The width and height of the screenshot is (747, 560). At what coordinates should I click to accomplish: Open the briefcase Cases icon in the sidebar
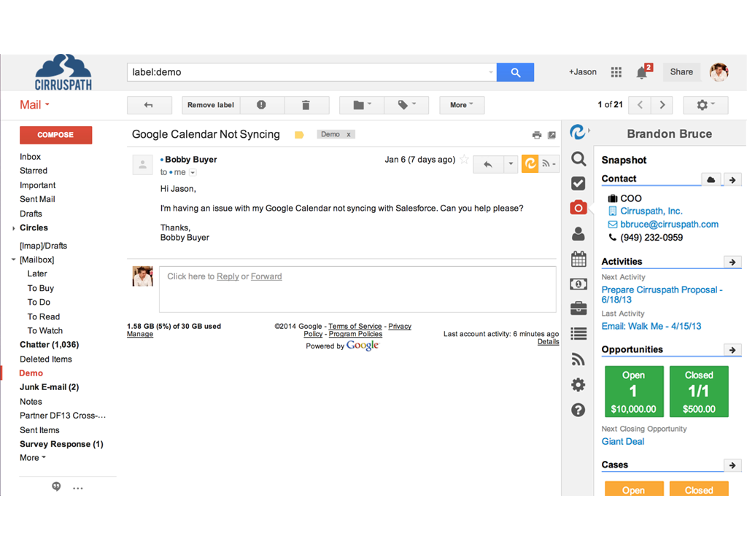point(578,308)
